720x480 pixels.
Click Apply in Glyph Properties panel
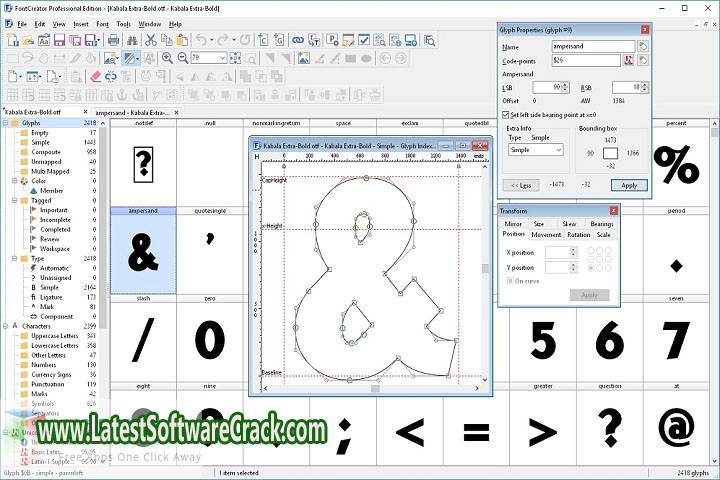(x=629, y=185)
